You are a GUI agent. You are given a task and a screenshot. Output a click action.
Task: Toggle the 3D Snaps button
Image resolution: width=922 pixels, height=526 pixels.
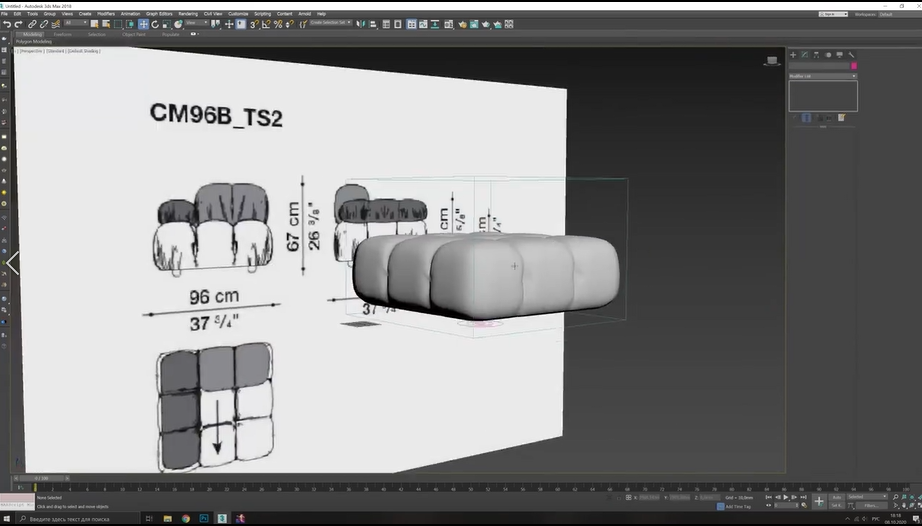click(x=254, y=24)
